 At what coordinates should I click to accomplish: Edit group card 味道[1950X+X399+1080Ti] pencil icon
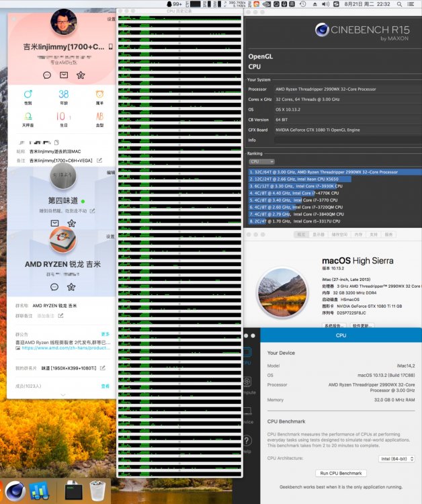[103, 368]
